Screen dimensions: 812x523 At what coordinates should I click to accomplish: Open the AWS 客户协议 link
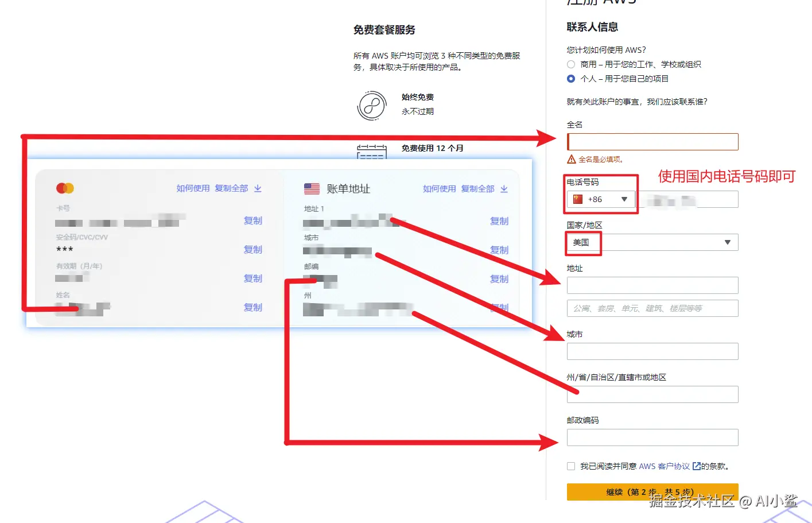pyautogui.click(x=664, y=466)
